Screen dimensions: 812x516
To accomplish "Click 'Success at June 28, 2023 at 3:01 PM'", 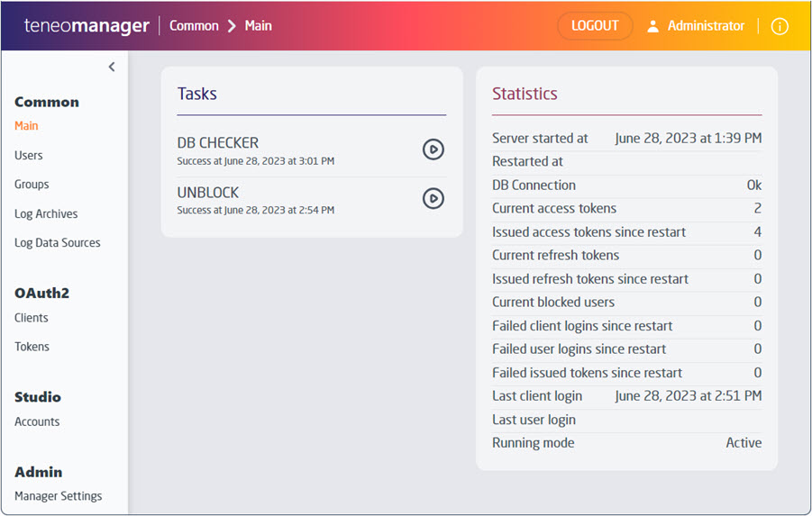I will pyautogui.click(x=256, y=161).
